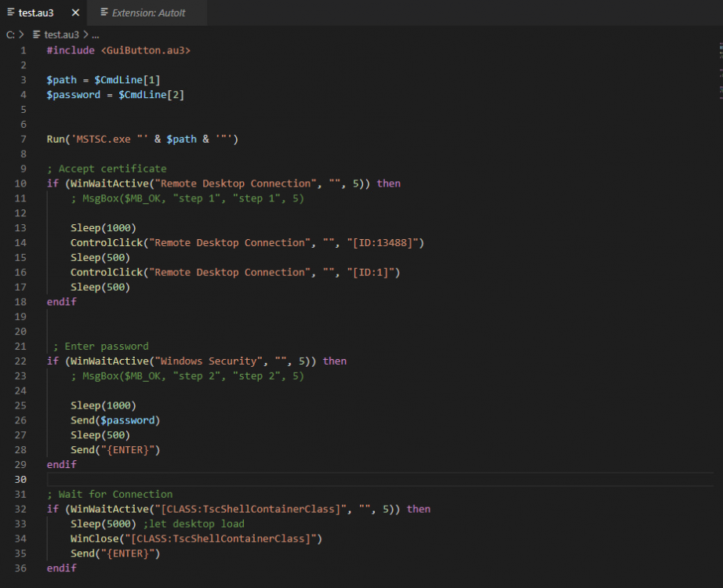The height and width of the screenshot is (588, 723).
Task: Click Sleep(500) on line 15
Action: pos(100,257)
